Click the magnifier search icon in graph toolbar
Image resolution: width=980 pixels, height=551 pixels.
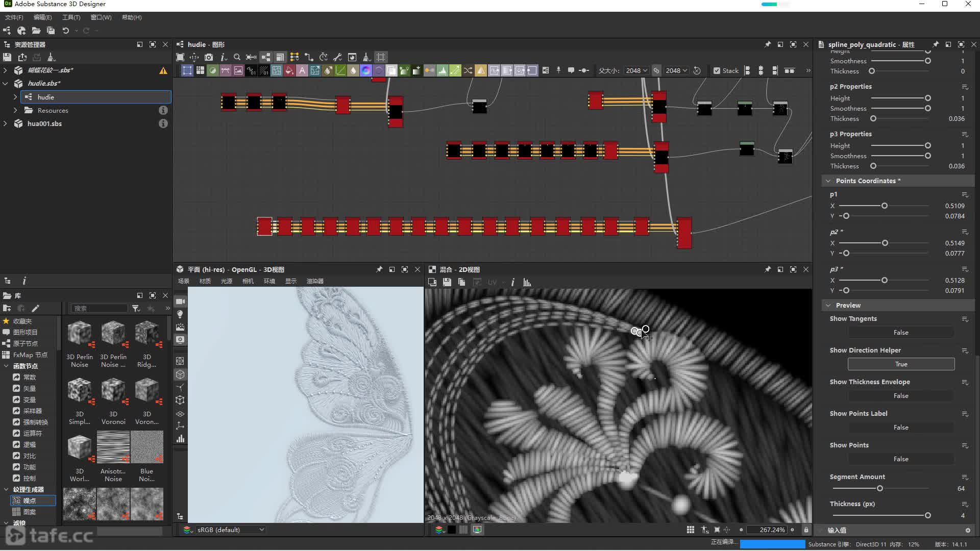coord(237,57)
